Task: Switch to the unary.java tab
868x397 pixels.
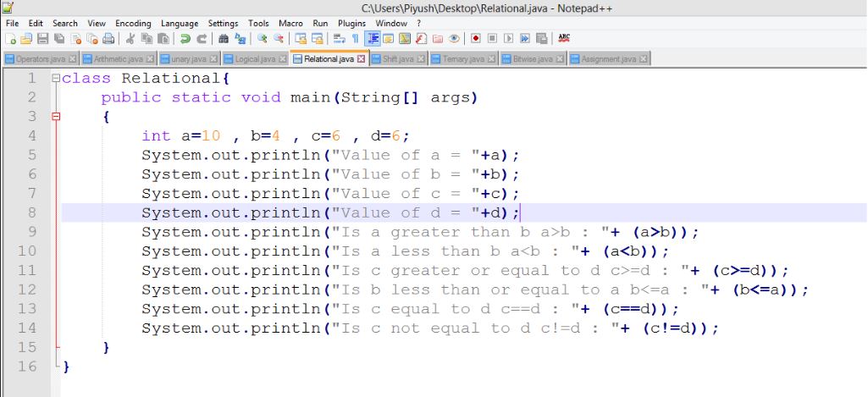Action: coord(189,58)
